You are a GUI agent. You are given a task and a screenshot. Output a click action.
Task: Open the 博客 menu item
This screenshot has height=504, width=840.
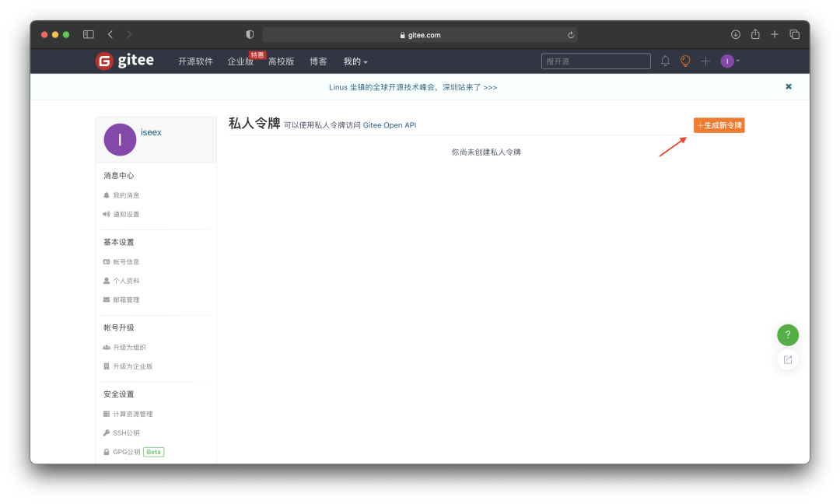tap(318, 61)
